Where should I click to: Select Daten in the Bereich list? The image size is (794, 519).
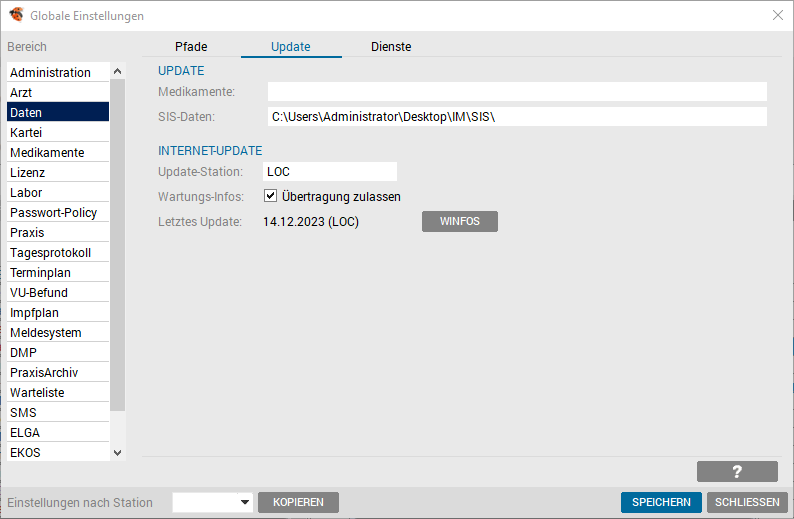[x=58, y=112]
